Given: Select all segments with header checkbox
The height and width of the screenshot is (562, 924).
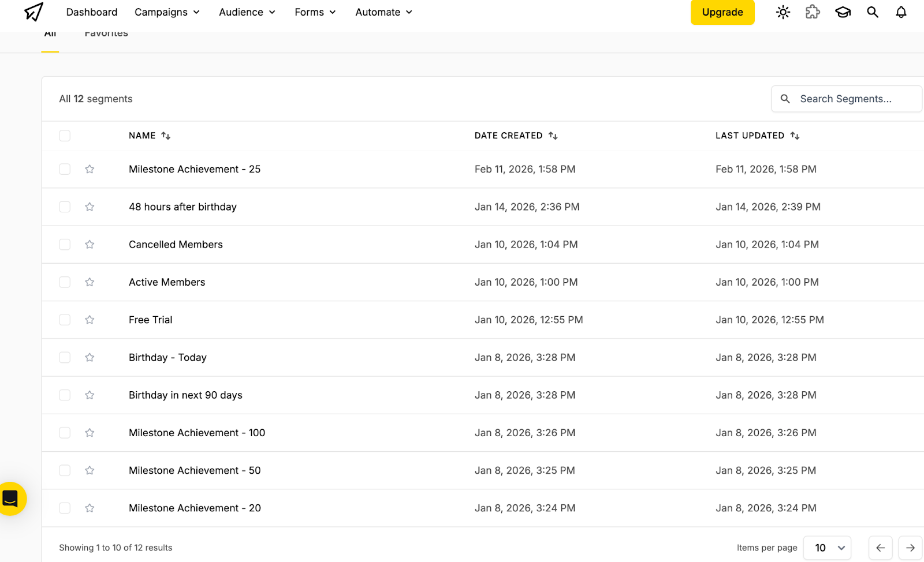Looking at the screenshot, I should (64, 136).
